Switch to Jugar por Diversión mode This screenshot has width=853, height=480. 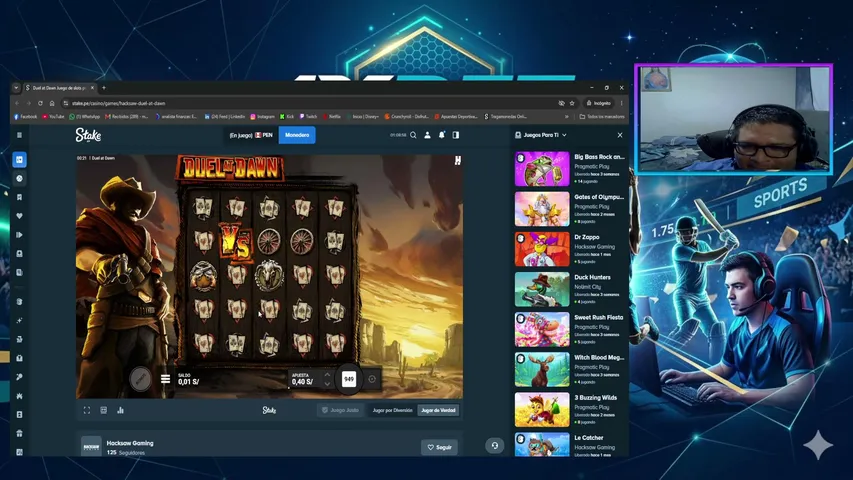point(392,410)
